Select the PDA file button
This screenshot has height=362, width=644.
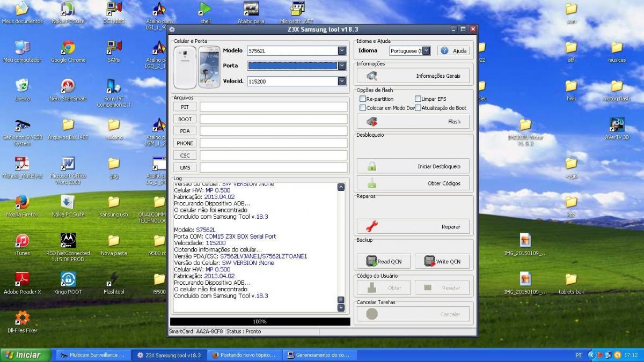(185, 131)
